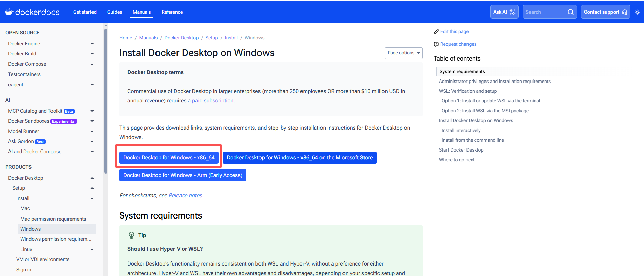The width and height of the screenshot is (644, 276).
Task: Collapse the Setup sidebar section
Action: (x=92, y=188)
